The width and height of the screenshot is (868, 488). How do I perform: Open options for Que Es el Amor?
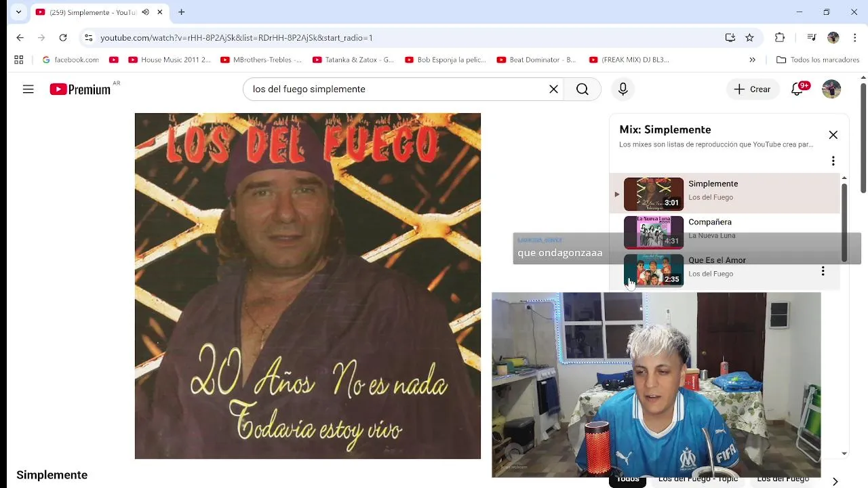pos(823,271)
